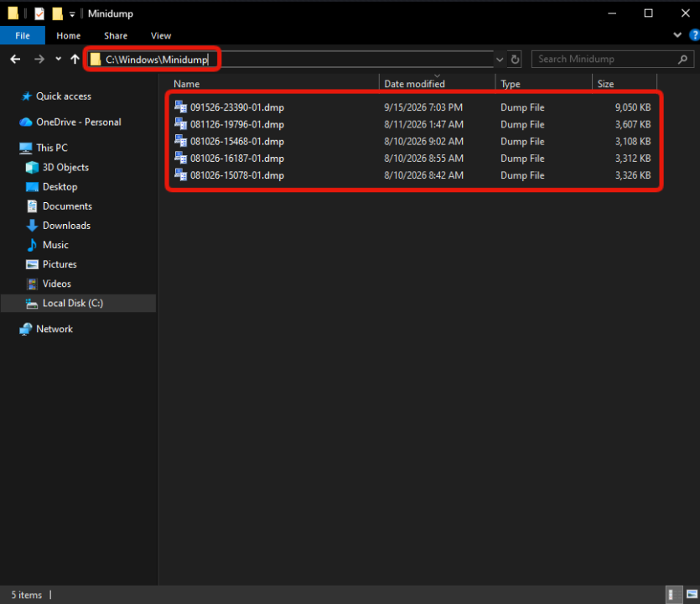Screen dimensions: 700x604
Task: Go back with the Back arrow
Action: coord(15,59)
